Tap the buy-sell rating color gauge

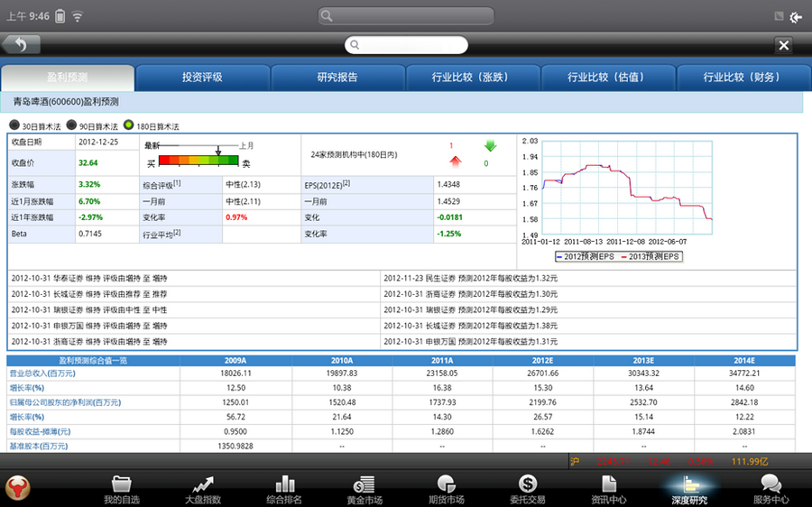click(x=198, y=161)
